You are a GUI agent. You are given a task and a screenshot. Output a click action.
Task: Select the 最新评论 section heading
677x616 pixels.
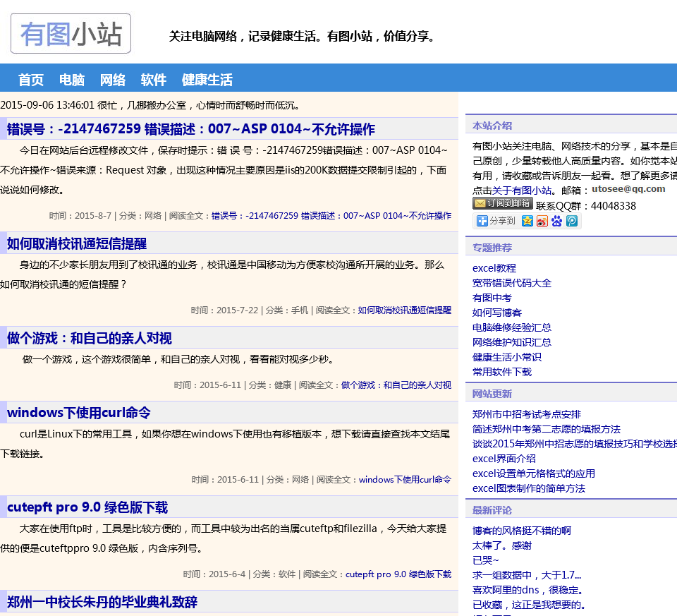click(492, 510)
